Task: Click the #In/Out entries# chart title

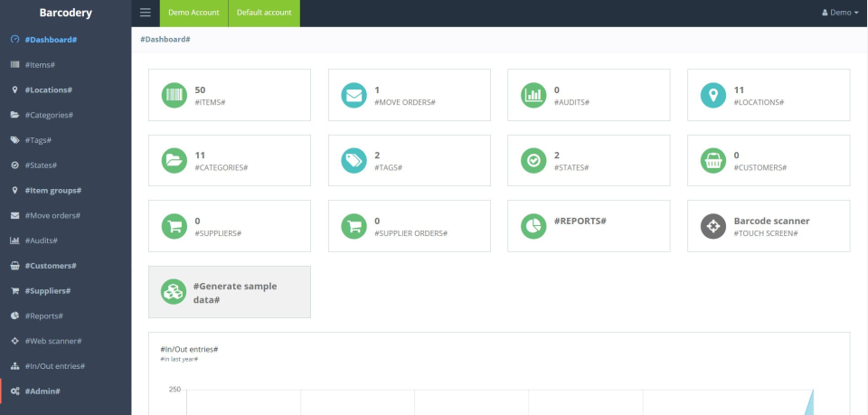Action: pyautogui.click(x=189, y=350)
